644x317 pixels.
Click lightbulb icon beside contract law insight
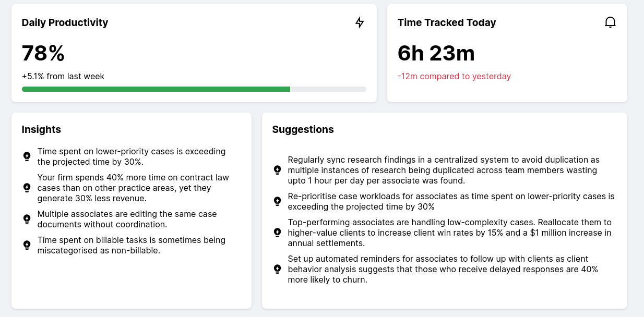pyautogui.click(x=27, y=188)
